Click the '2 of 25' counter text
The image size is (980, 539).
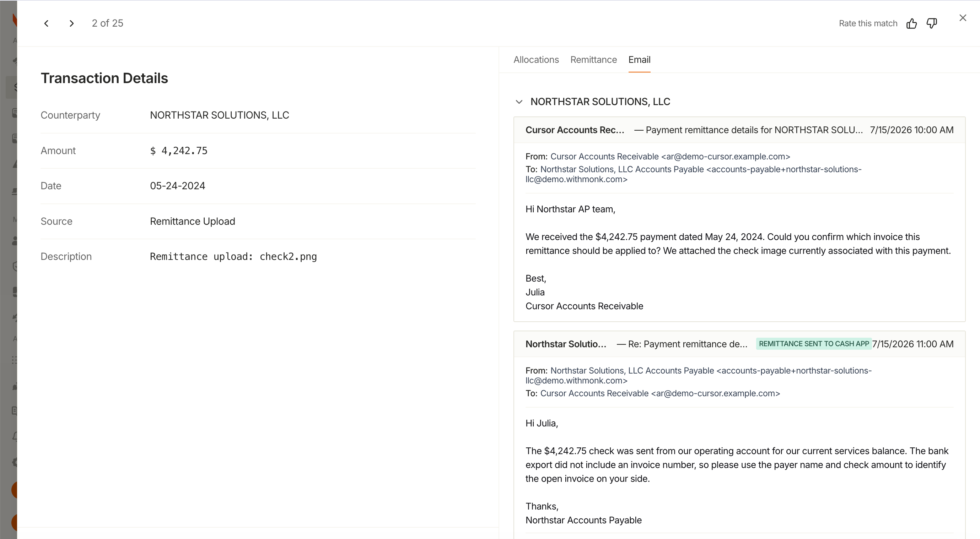pyautogui.click(x=108, y=23)
